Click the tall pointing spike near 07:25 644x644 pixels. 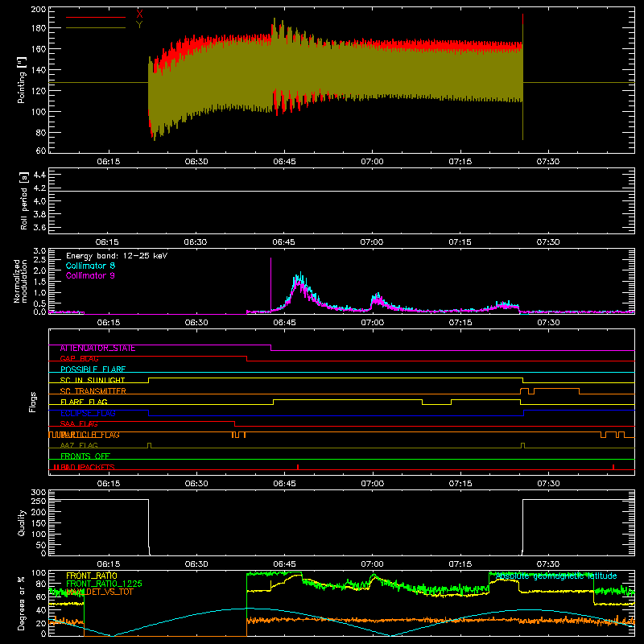click(x=522, y=76)
